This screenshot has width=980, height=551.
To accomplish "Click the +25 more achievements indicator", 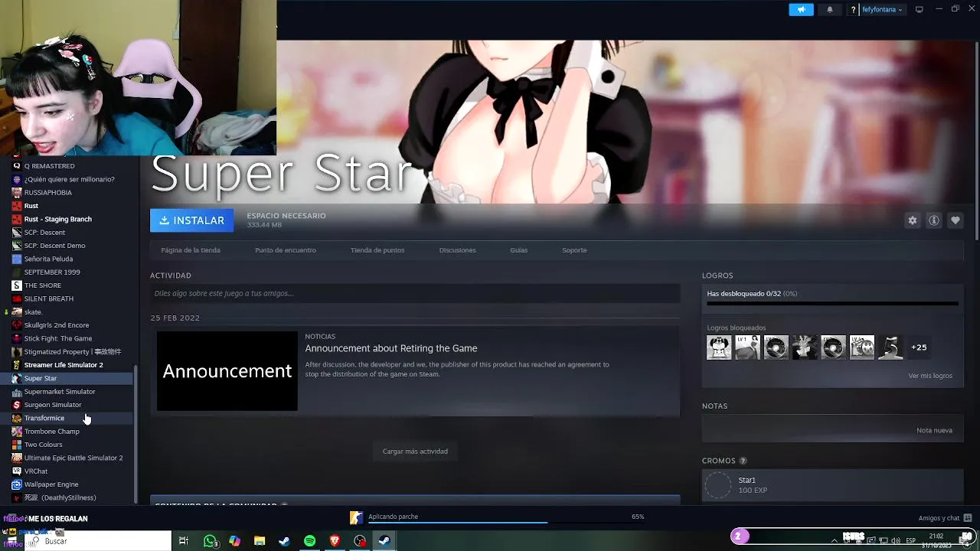I will coord(919,347).
